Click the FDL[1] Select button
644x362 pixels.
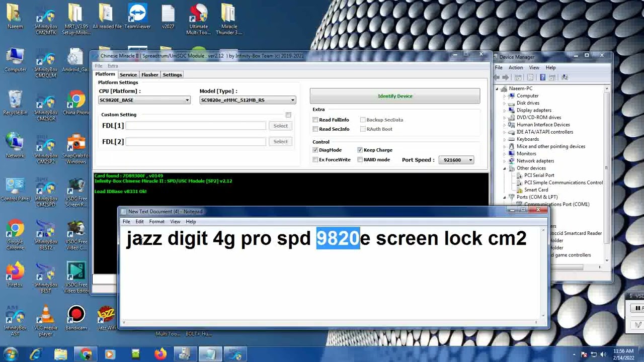(x=281, y=126)
